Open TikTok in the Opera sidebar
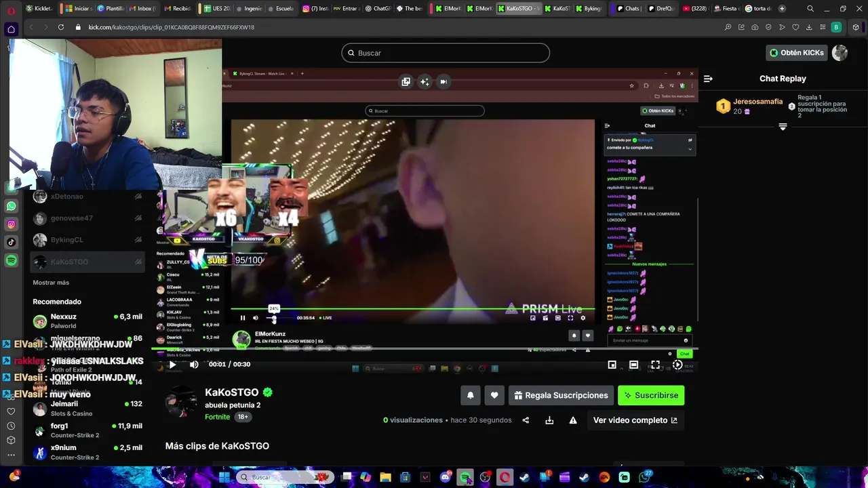868x488 pixels. (12, 242)
